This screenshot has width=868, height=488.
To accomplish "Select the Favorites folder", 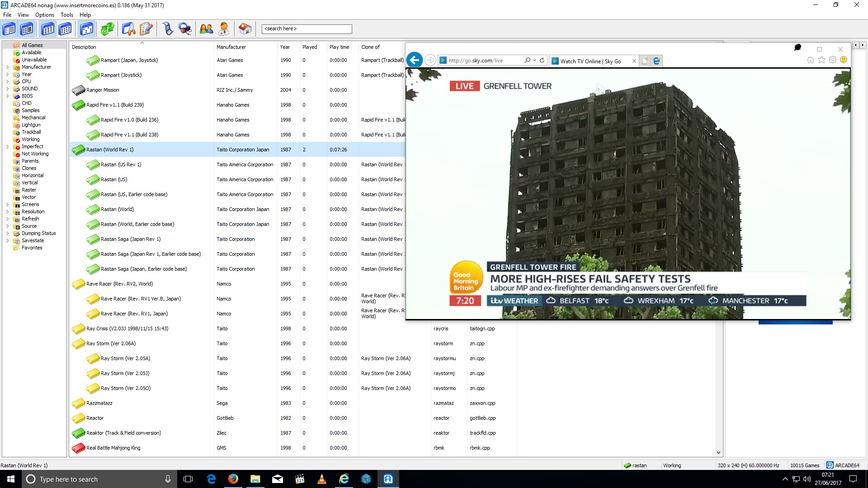I will pyautogui.click(x=32, y=248).
